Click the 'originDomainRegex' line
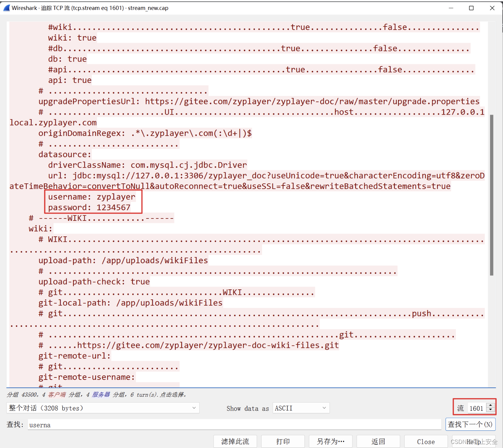Image resolution: width=503 pixels, height=448 pixels. (145, 133)
